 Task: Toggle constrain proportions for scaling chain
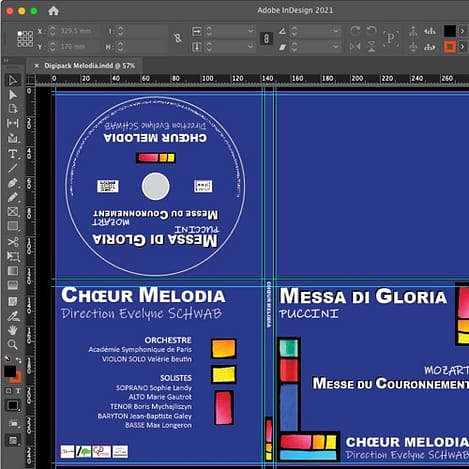pyautogui.click(x=266, y=39)
